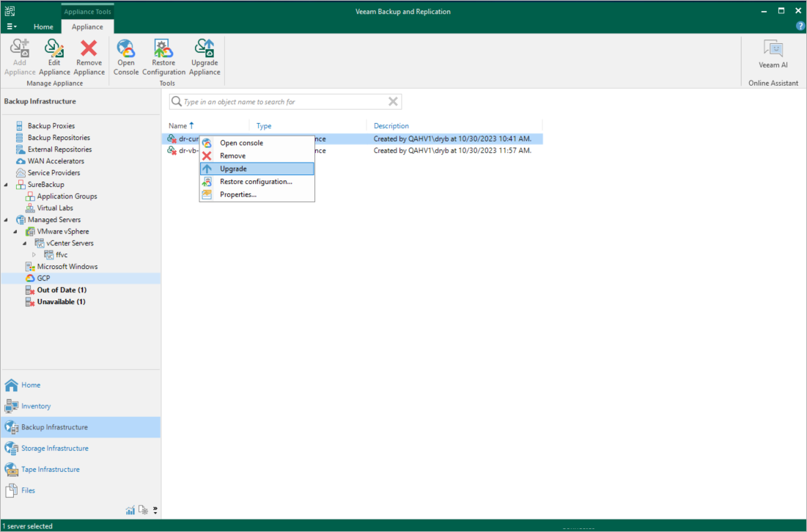Select Managed Servers in the tree
The width and height of the screenshot is (807, 532).
(54, 220)
